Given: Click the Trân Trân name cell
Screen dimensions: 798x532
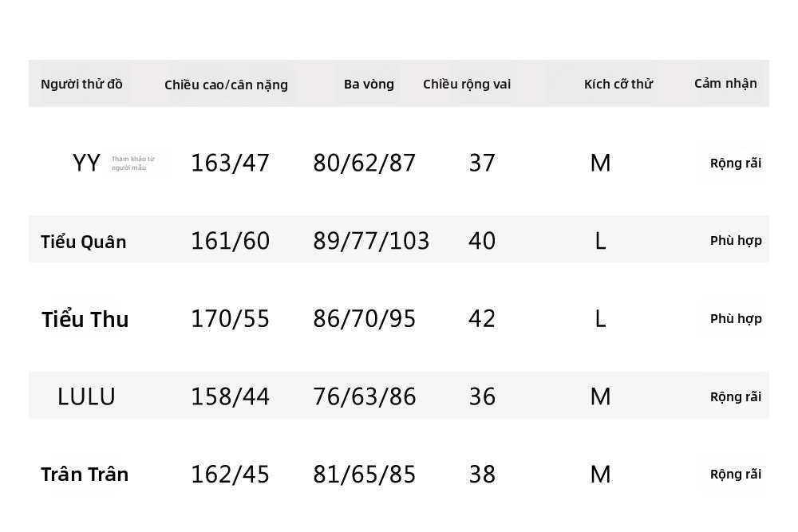Looking at the screenshot, I should click(85, 475).
